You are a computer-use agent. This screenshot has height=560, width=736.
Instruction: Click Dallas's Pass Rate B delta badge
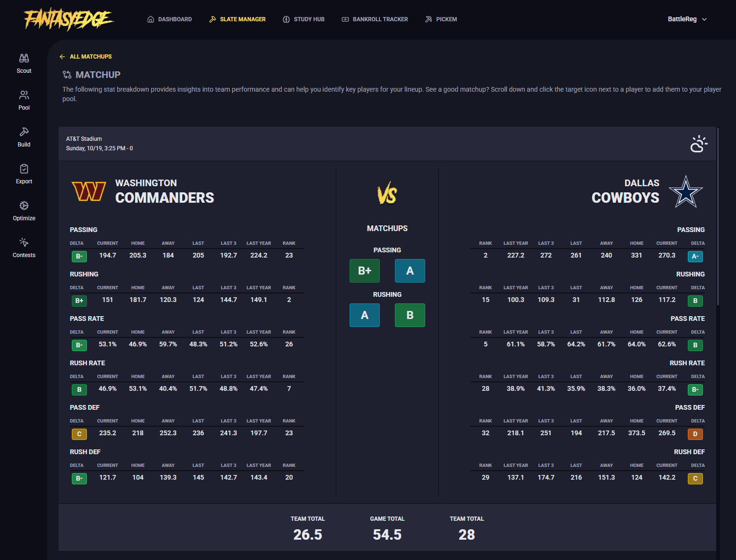pyautogui.click(x=695, y=345)
